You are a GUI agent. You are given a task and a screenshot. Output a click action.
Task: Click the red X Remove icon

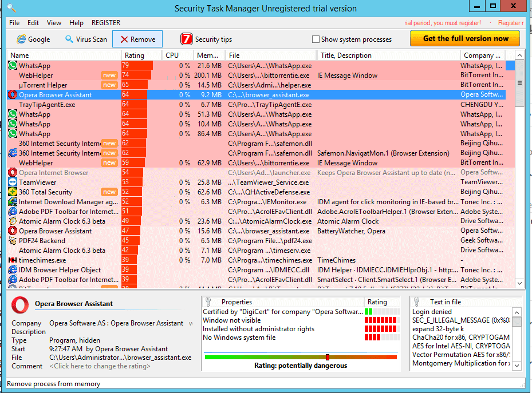tap(124, 39)
